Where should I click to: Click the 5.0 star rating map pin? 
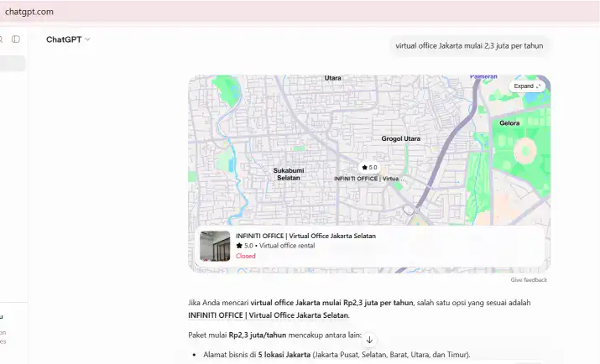point(369,168)
